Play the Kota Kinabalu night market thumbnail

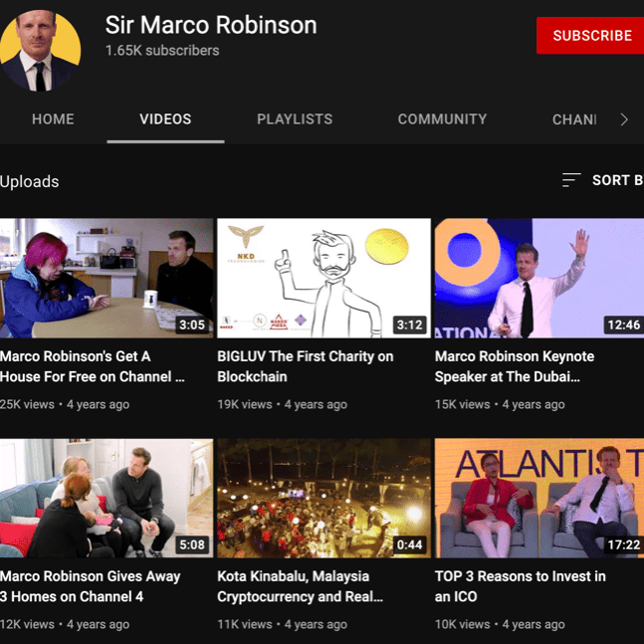point(323,498)
